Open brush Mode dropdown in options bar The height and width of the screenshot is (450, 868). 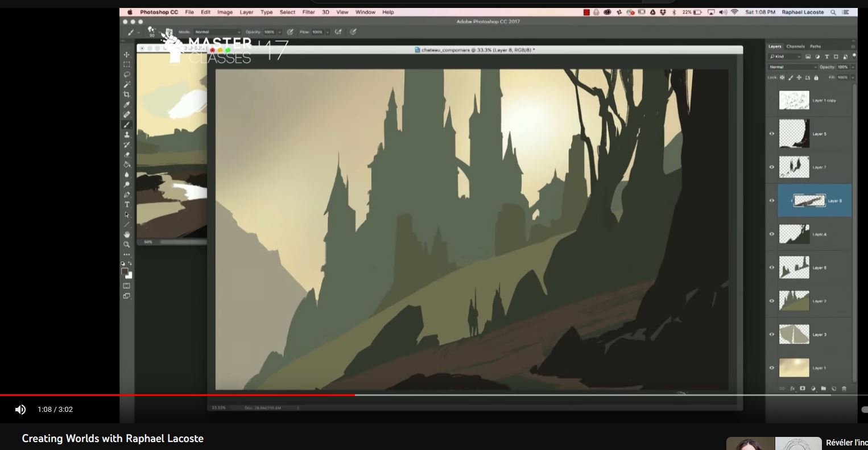[217, 32]
